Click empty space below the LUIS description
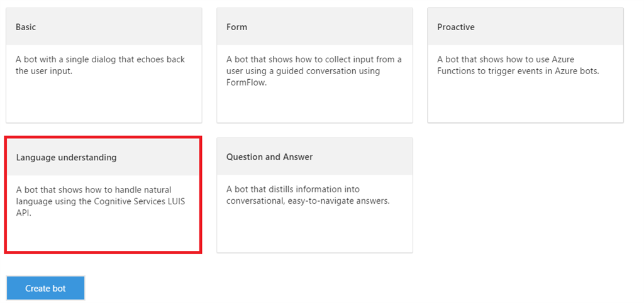This screenshot has width=644, height=303. point(103,234)
